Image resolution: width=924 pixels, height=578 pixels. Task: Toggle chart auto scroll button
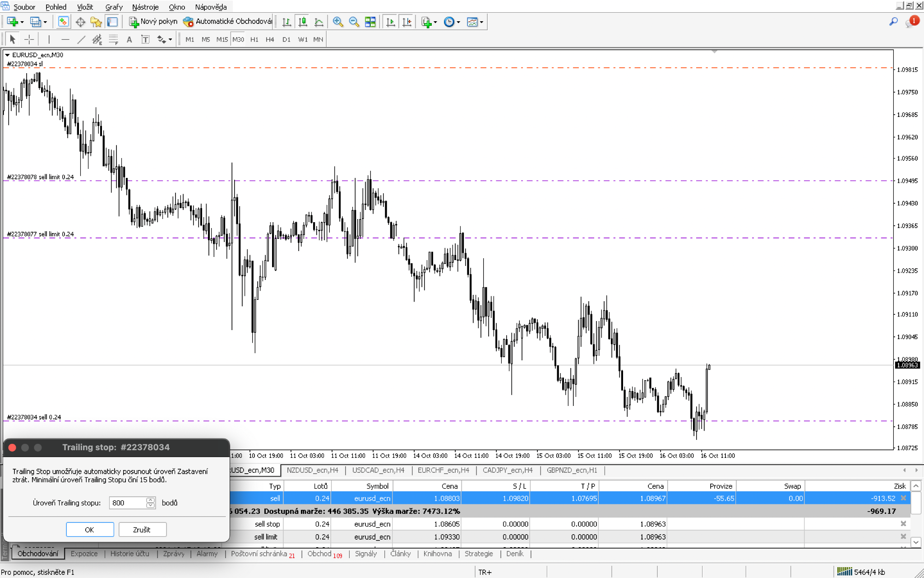tap(390, 22)
